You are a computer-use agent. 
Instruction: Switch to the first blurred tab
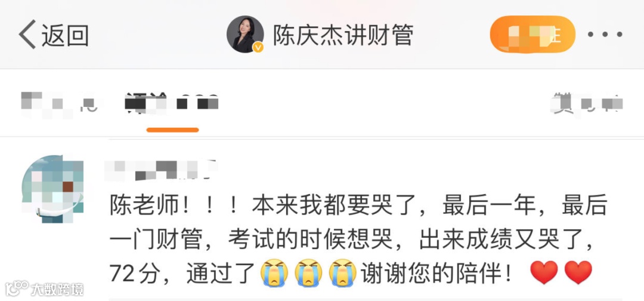click(58, 103)
